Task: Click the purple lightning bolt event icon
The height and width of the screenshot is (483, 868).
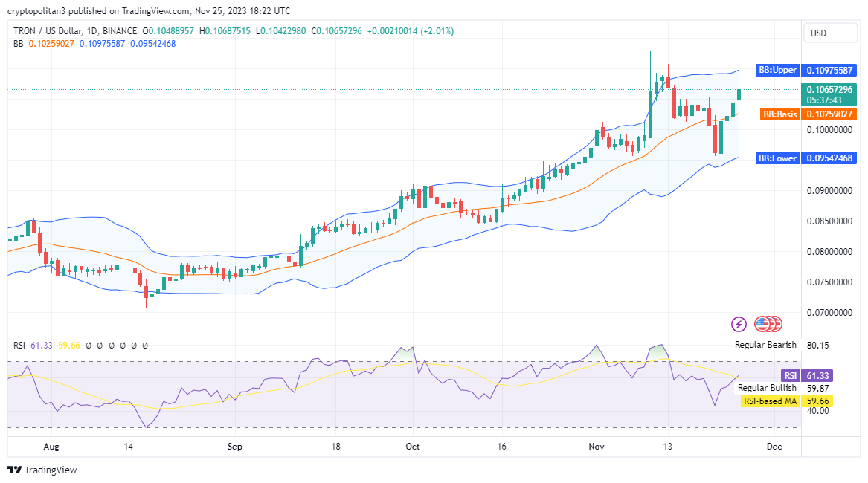Action: coord(739,324)
